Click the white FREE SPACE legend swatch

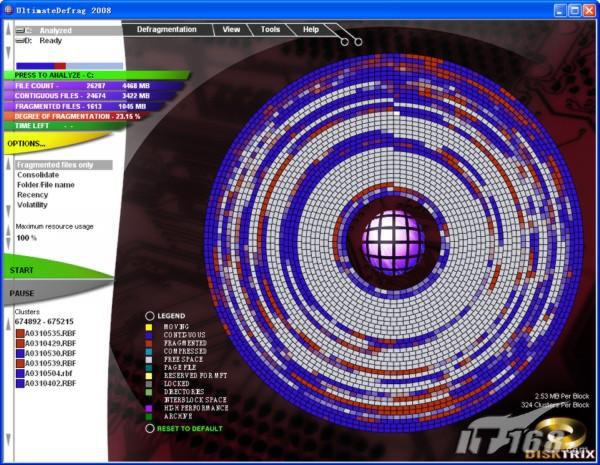pos(148,359)
